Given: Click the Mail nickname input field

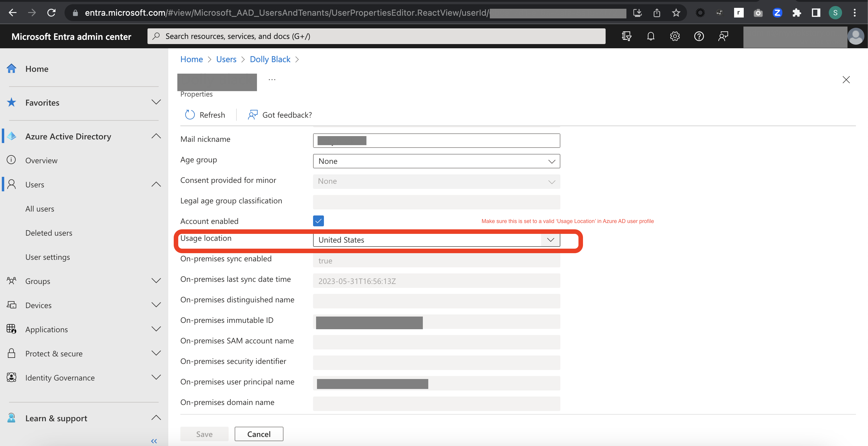Looking at the screenshot, I should click(436, 141).
